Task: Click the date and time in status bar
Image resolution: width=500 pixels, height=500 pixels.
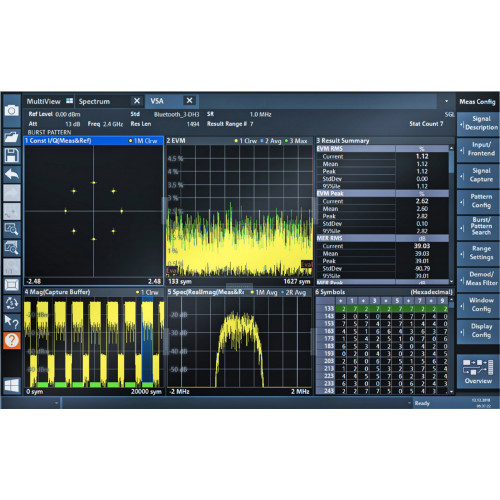Action: (x=481, y=403)
